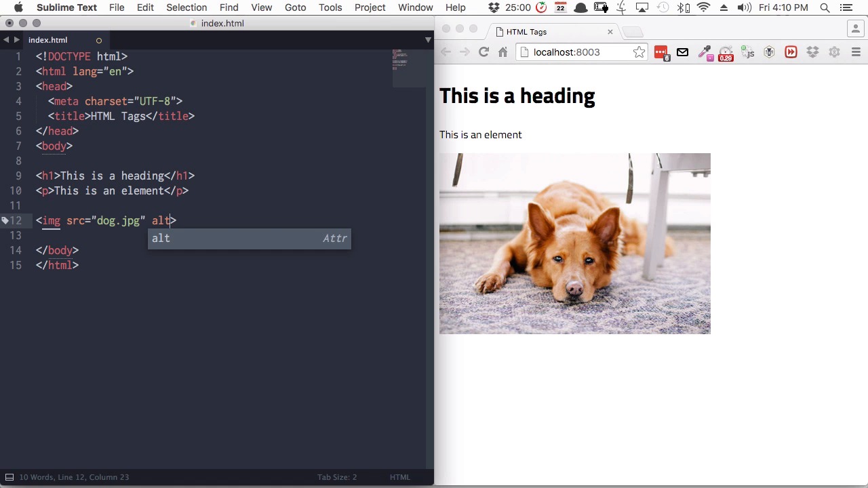Click the minimap in the Sublime editor

click(x=409, y=68)
